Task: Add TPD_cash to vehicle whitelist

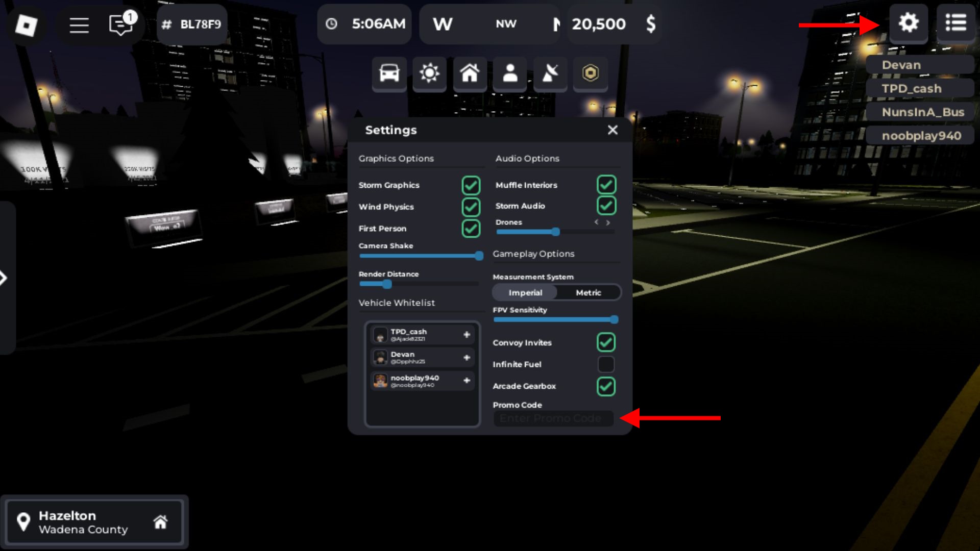Action: 467,335
